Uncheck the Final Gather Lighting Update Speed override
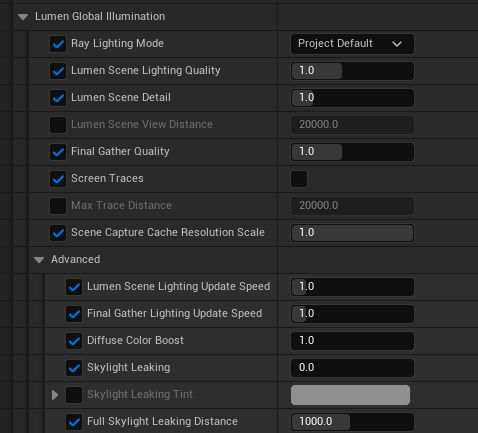 [x=74, y=314]
